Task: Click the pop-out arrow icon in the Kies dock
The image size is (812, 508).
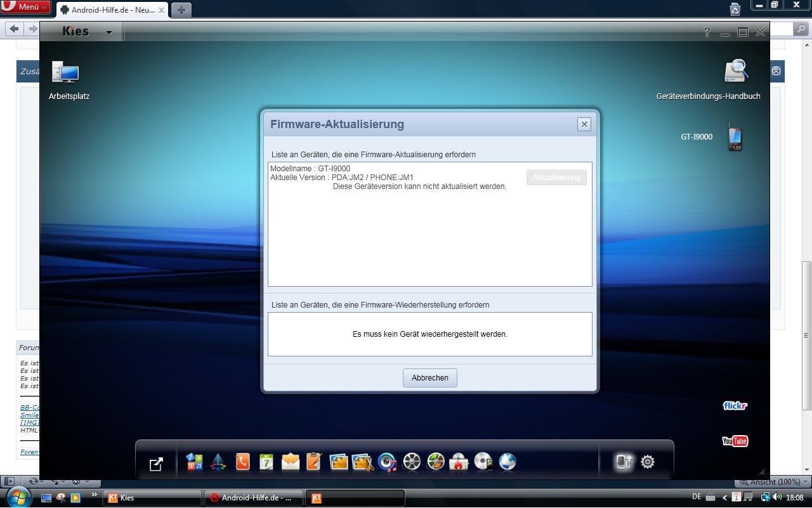Action: pyautogui.click(x=156, y=464)
